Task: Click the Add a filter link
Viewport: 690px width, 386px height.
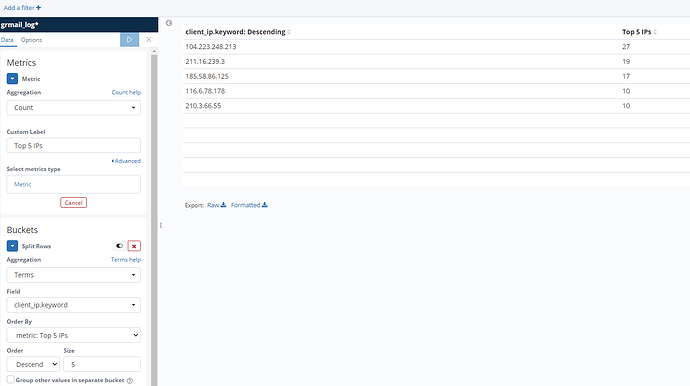Action: point(19,7)
